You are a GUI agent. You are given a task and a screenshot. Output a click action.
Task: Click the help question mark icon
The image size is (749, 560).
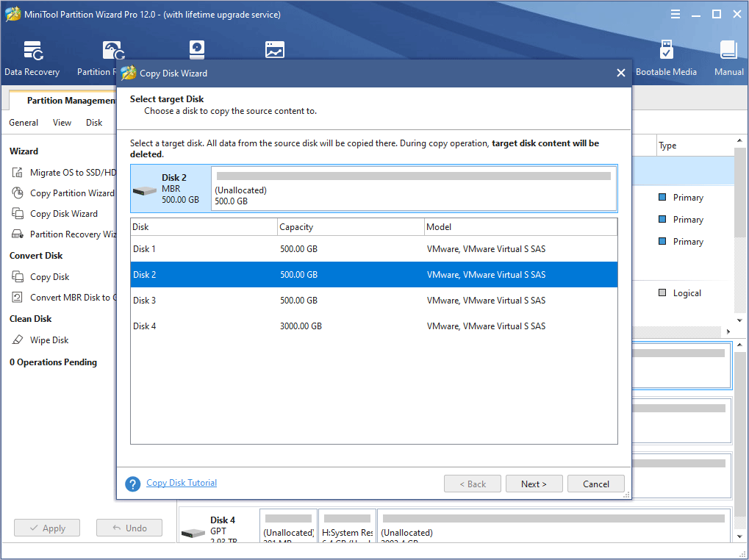pyautogui.click(x=133, y=484)
